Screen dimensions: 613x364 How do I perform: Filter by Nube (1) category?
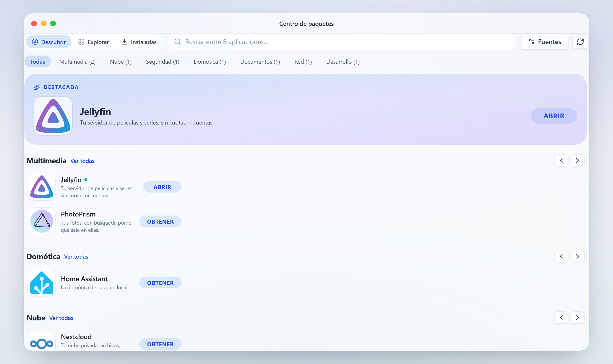[121, 62]
